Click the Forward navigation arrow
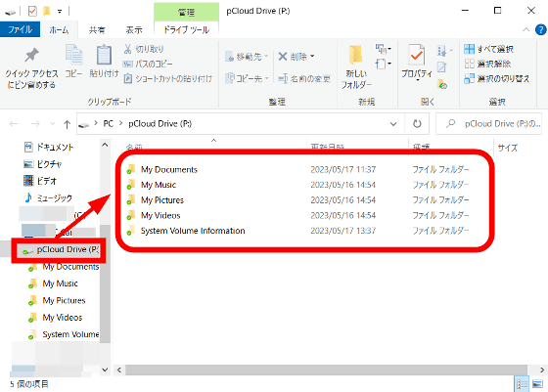The width and height of the screenshot is (548, 392). tap(35, 124)
